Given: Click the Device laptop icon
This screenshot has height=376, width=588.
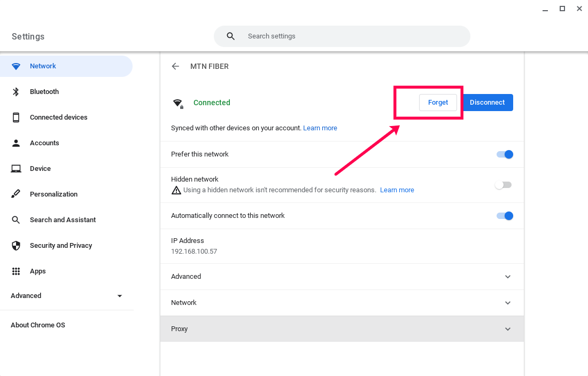Looking at the screenshot, I should click(x=16, y=169).
